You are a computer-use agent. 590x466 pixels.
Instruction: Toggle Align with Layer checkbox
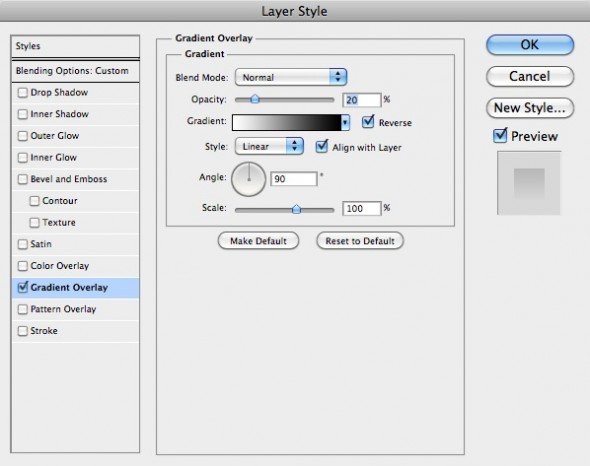[321, 146]
